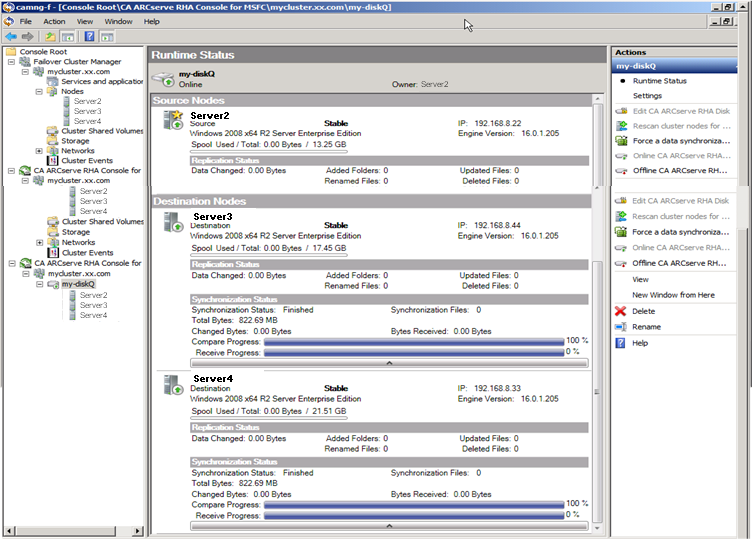The width and height of the screenshot is (752, 539).
Task: Collapse Server3 synchronization status section
Action: [388, 362]
